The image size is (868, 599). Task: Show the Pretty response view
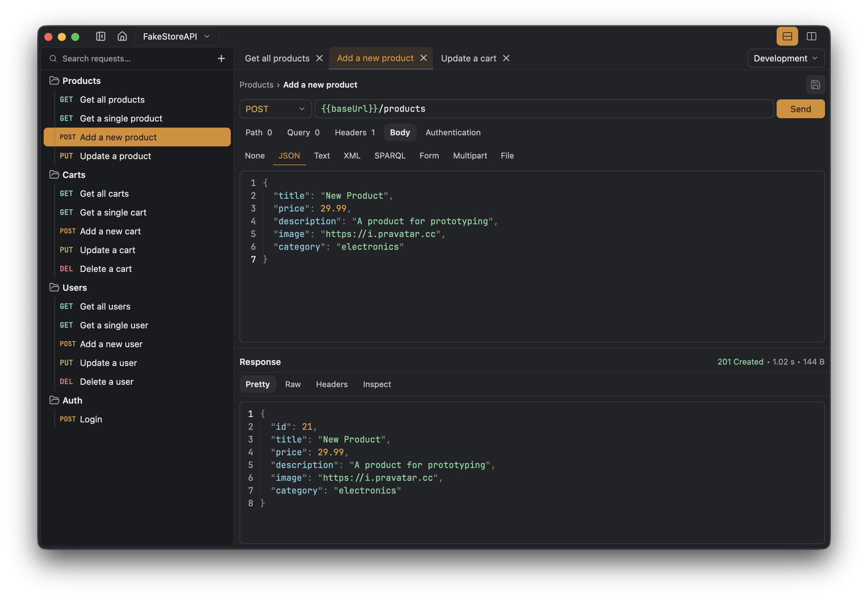click(x=258, y=384)
